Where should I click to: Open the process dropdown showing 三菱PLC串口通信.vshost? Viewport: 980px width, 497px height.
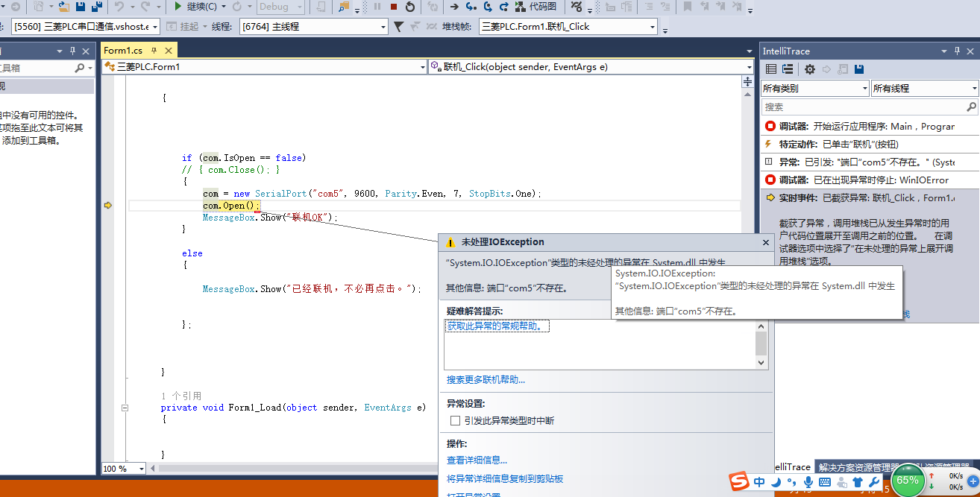point(86,27)
